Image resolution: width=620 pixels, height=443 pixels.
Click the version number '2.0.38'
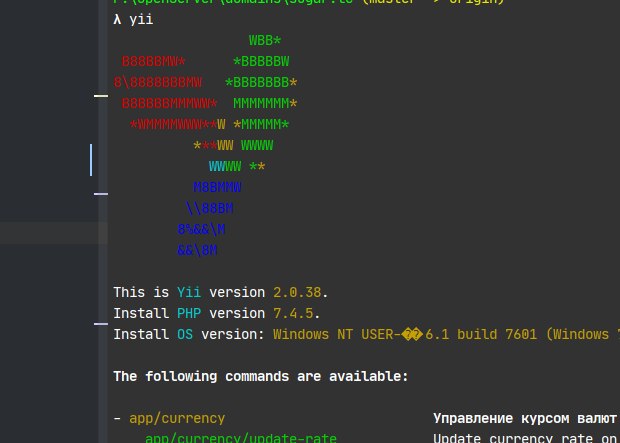click(297, 292)
